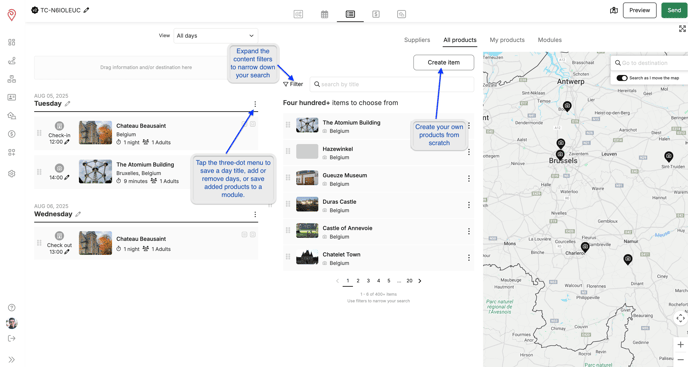Expand the Filter options
Image resolution: width=688 pixels, height=367 pixels.
(x=293, y=84)
